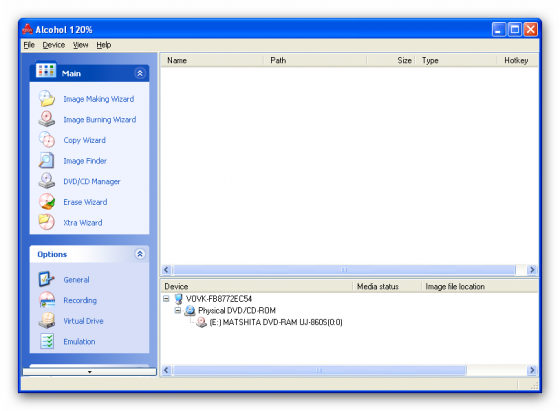This screenshot has height=411, width=560.
Task: Click the Main panel grid icon
Action: (x=46, y=70)
